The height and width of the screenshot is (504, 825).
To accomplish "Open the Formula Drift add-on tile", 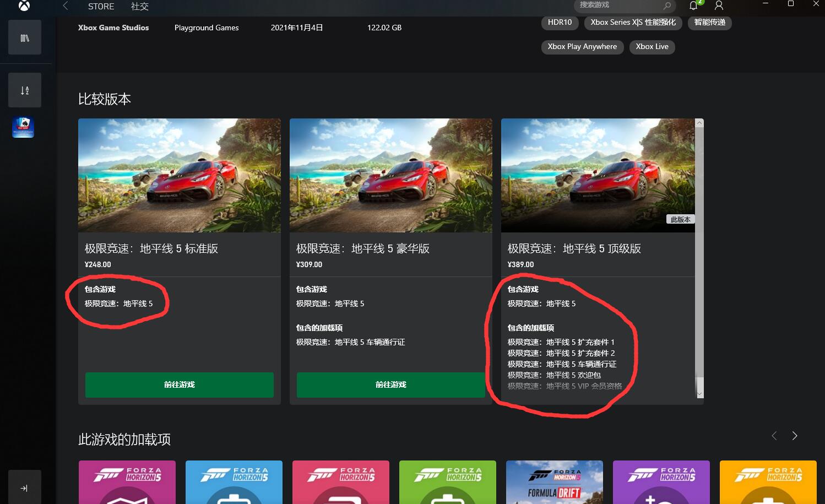I will coord(555,482).
